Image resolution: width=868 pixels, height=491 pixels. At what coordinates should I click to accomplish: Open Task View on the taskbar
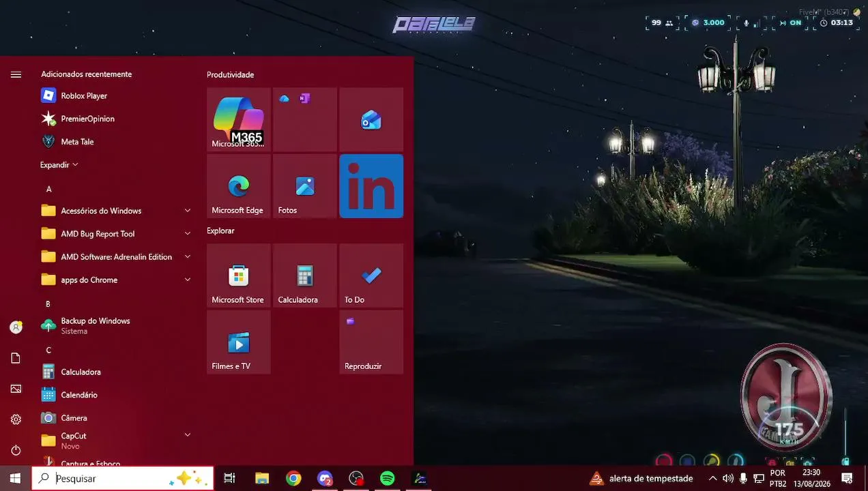230,479
